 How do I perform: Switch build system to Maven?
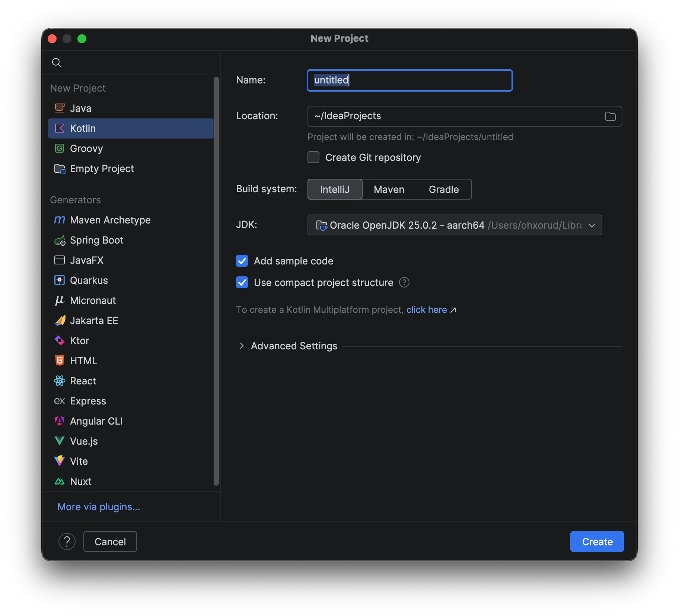pos(389,189)
